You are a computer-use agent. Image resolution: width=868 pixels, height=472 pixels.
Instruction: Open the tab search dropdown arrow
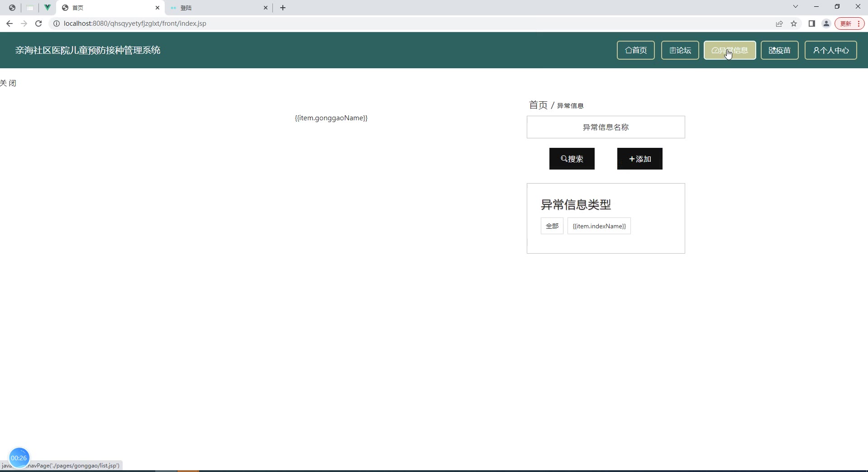click(795, 7)
